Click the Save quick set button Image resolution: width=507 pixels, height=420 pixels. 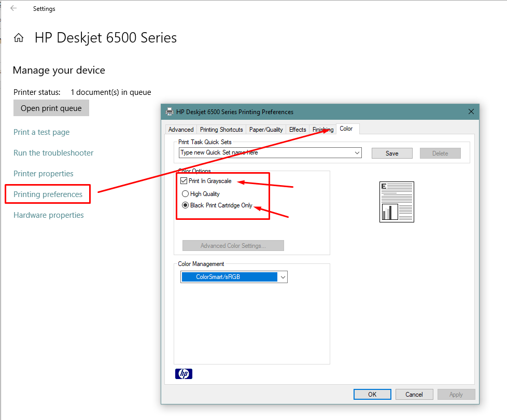coord(392,153)
